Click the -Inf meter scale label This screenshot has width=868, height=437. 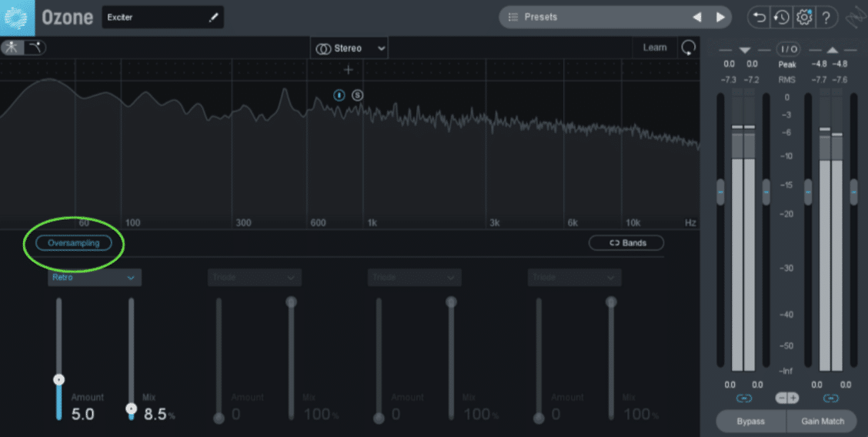pyautogui.click(x=786, y=371)
